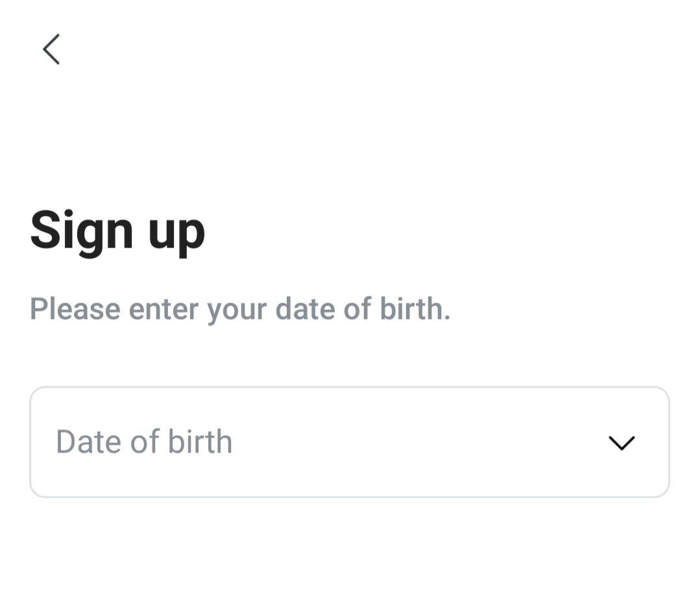The height and width of the screenshot is (592, 700).
Task: Click the 'Sign up' title text
Action: (x=117, y=231)
